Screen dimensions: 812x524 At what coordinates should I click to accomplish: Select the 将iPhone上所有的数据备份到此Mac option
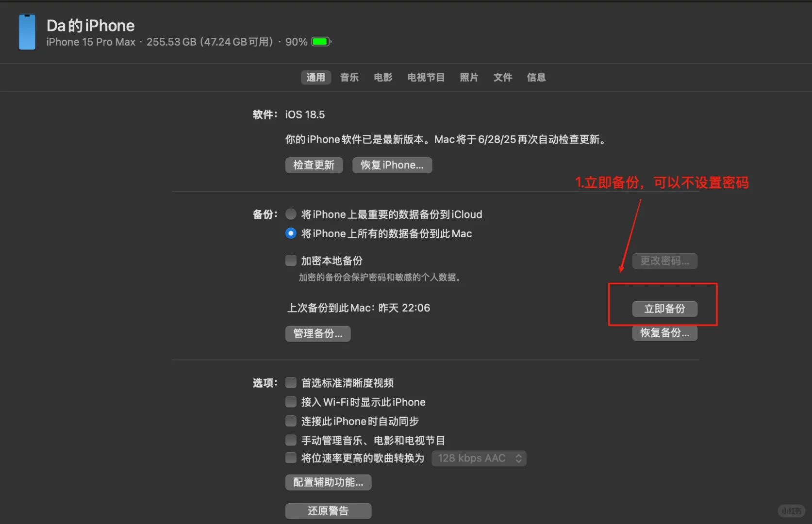[291, 233]
